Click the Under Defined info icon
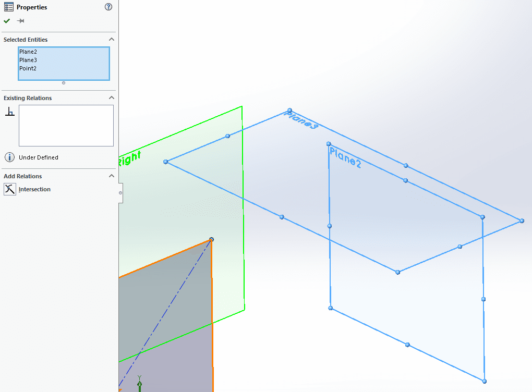The image size is (532, 392). (9, 157)
